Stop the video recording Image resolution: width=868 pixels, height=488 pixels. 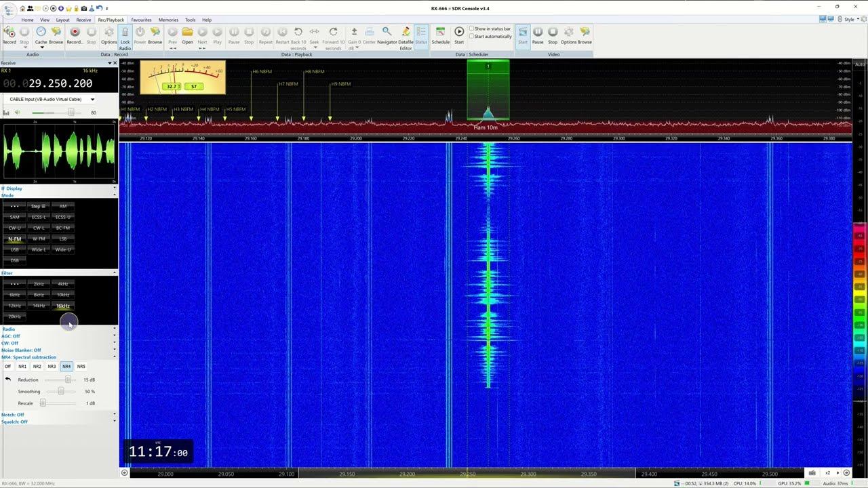click(553, 32)
